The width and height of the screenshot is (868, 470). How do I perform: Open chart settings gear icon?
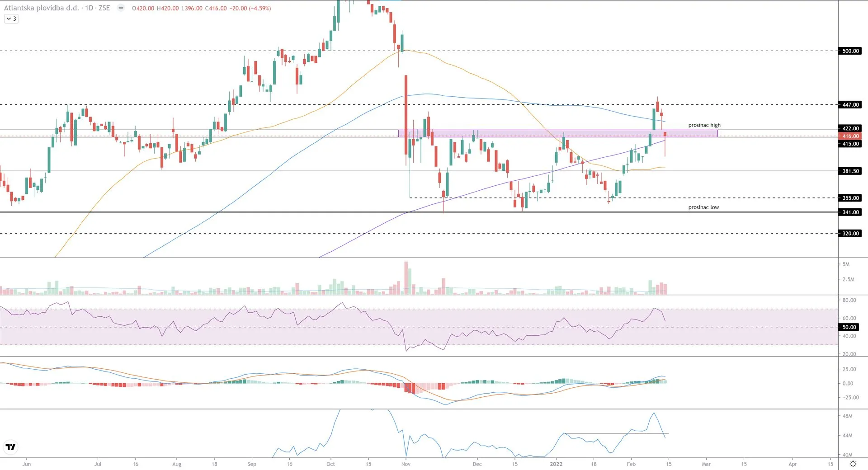[x=853, y=464]
